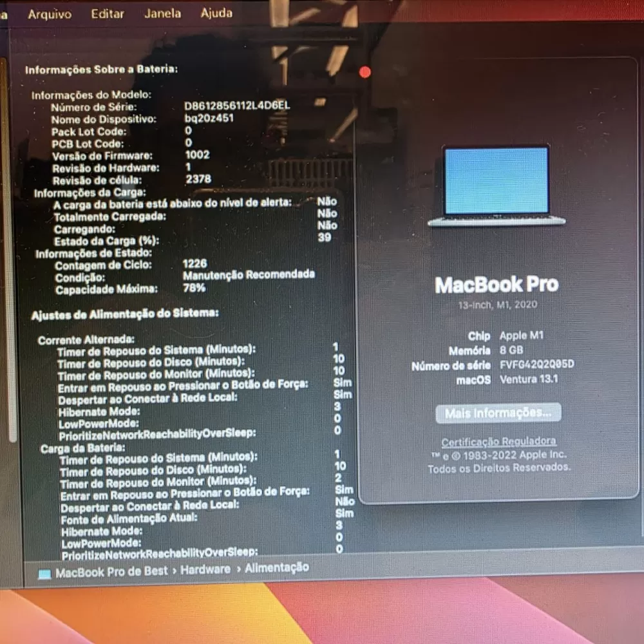The image size is (644, 644).
Task: Click the Corrente Alternada label
Action: pos(86,339)
